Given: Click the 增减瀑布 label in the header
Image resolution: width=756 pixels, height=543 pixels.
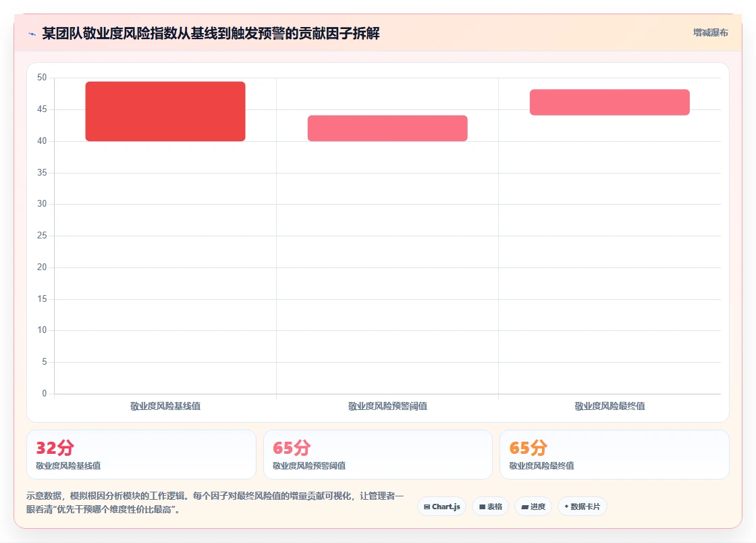Looking at the screenshot, I should click(x=710, y=33).
